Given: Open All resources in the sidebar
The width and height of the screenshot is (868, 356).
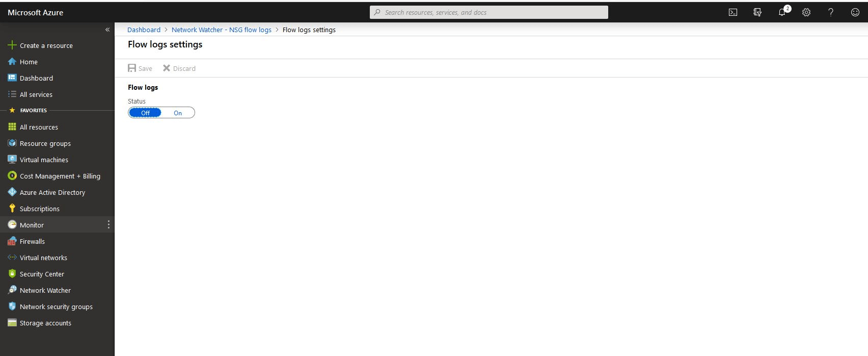Looking at the screenshot, I should pos(39,127).
